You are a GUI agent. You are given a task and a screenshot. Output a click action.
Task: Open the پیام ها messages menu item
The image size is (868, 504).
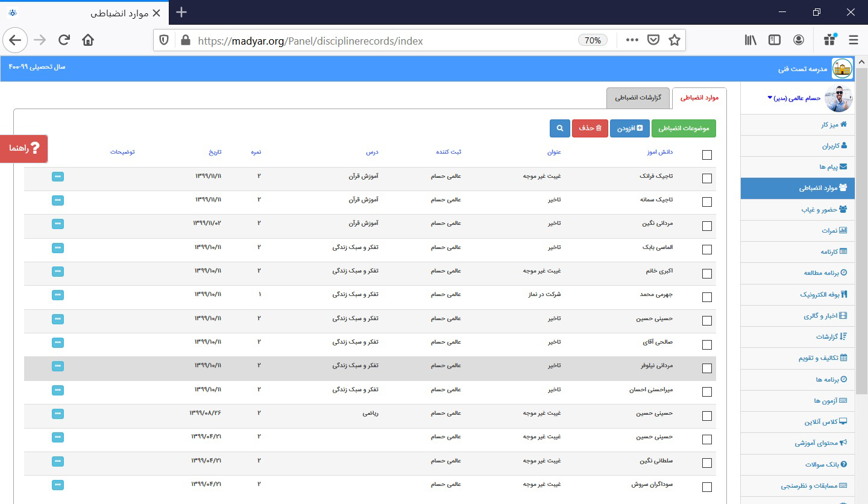click(798, 167)
